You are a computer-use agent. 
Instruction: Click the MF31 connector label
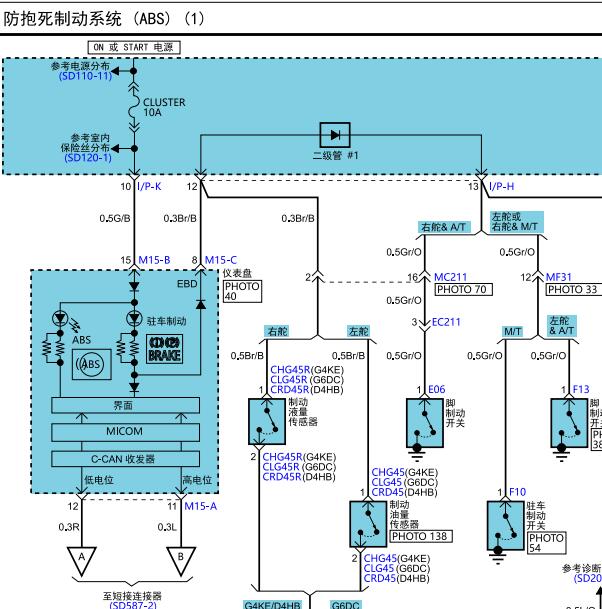pyautogui.click(x=559, y=277)
